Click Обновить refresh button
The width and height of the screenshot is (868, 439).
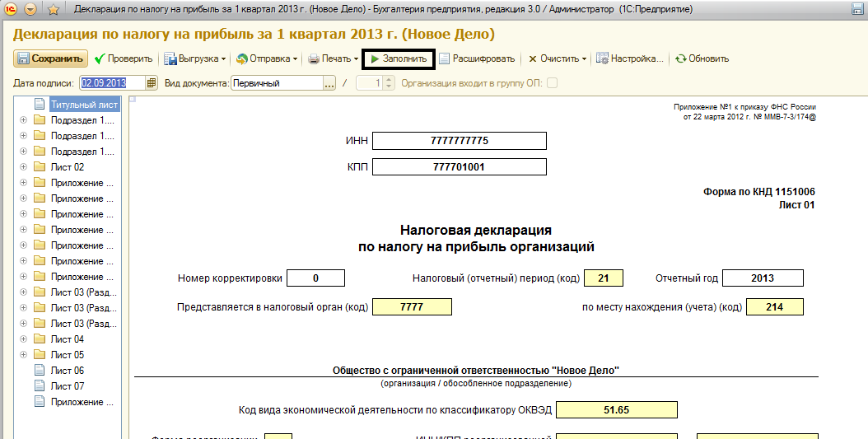pyautogui.click(x=702, y=58)
